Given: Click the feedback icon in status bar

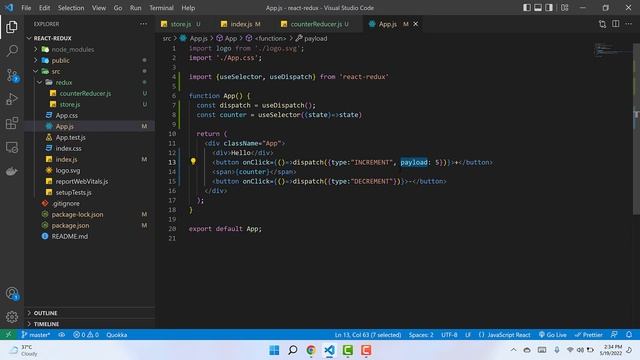Looking at the screenshot, I should pos(614,335).
